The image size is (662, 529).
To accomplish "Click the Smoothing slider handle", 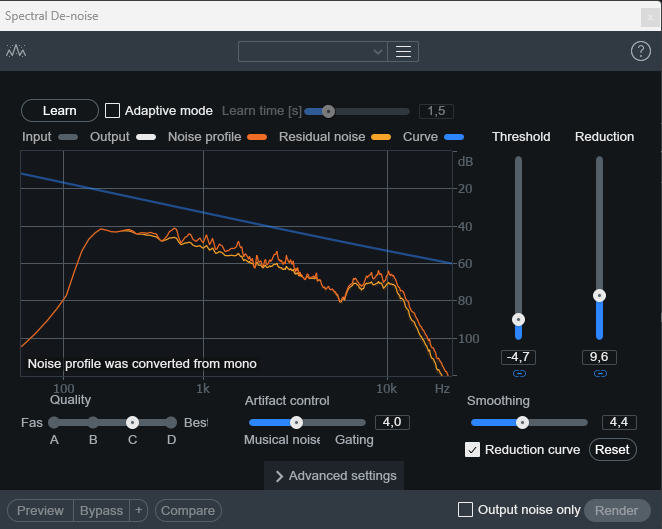I will 522,422.
